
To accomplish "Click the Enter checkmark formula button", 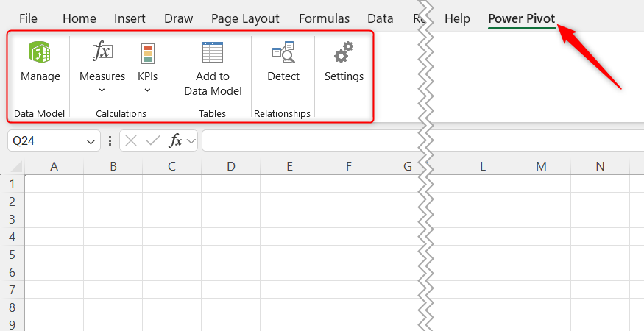I will (153, 141).
